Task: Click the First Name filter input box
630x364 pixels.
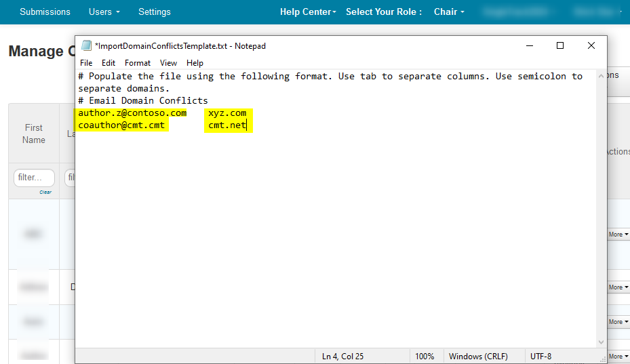Action: [34, 178]
